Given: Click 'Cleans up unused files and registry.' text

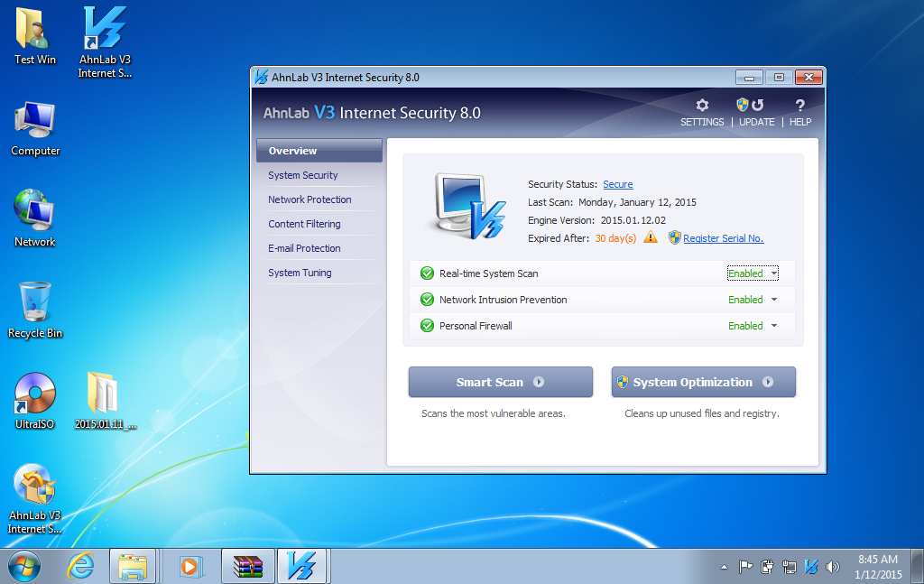Looking at the screenshot, I should click(702, 413).
